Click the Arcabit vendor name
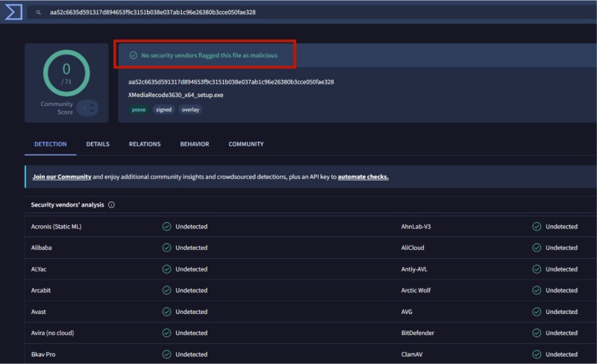Viewport: 597px width, 364px height. [41, 290]
